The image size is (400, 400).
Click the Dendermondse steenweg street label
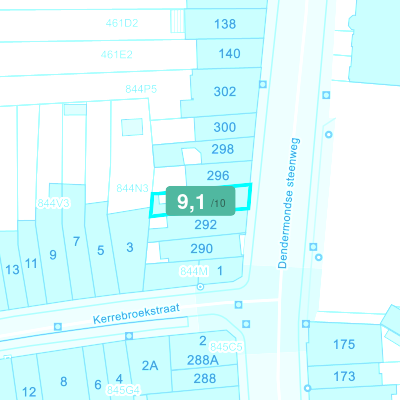coord(289,203)
